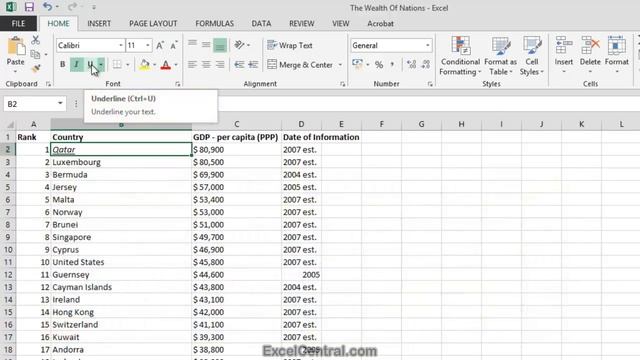The height and width of the screenshot is (360, 640).
Task: Switch to the DATA tab
Action: point(261,24)
